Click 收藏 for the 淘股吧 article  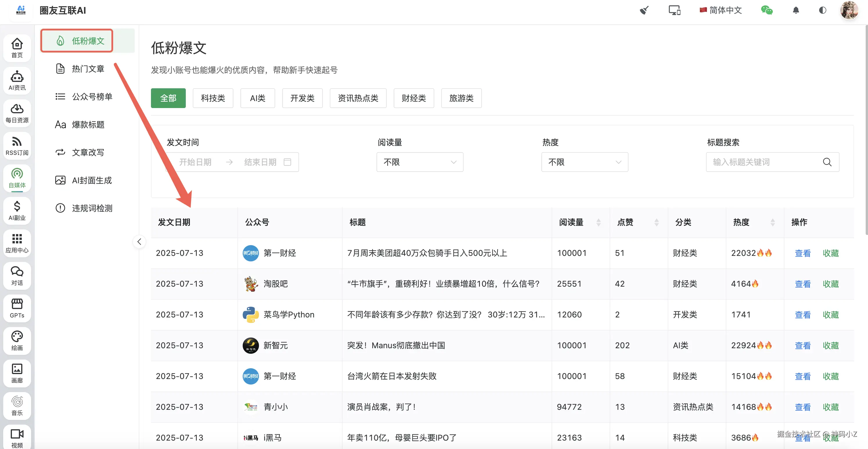click(830, 284)
